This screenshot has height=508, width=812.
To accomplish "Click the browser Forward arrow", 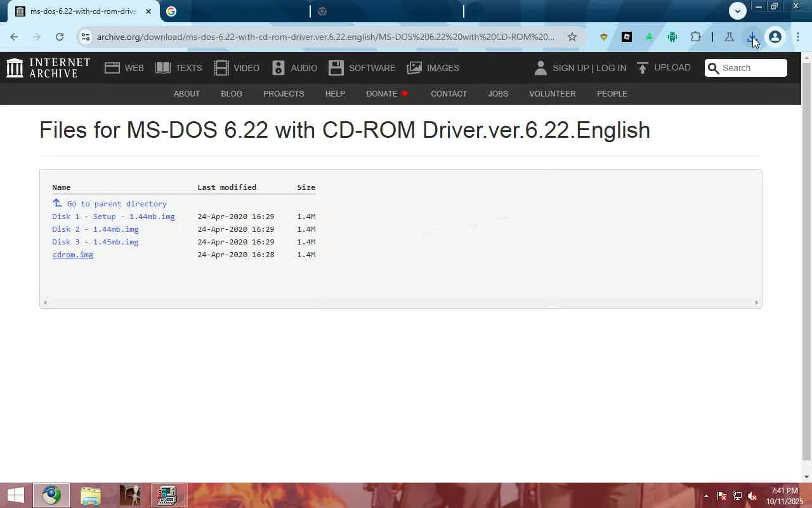I will pyautogui.click(x=37, y=37).
